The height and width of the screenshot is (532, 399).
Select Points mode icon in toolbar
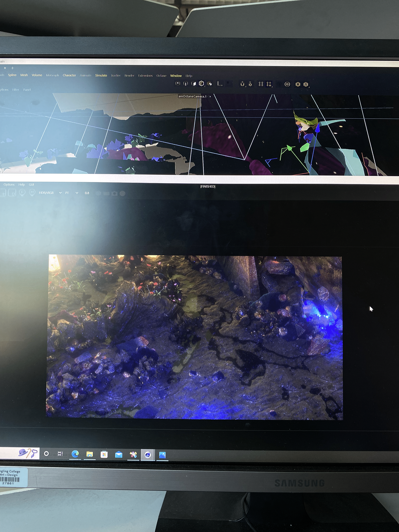click(x=178, y=84)
